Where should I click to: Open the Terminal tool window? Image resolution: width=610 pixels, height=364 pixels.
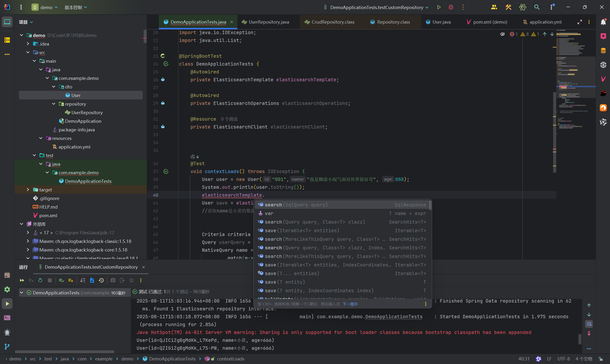(7, 318)
